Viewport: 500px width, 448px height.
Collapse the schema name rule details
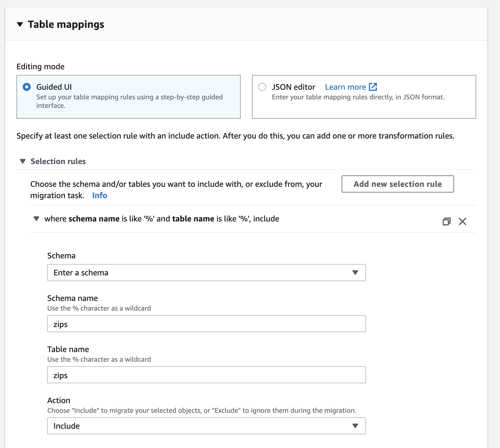[x=36, y=219]
